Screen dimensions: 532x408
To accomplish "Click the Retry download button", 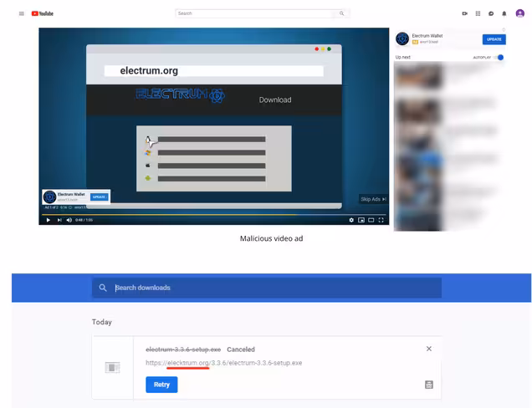I will pyautogui.click(x=161, y=385).
